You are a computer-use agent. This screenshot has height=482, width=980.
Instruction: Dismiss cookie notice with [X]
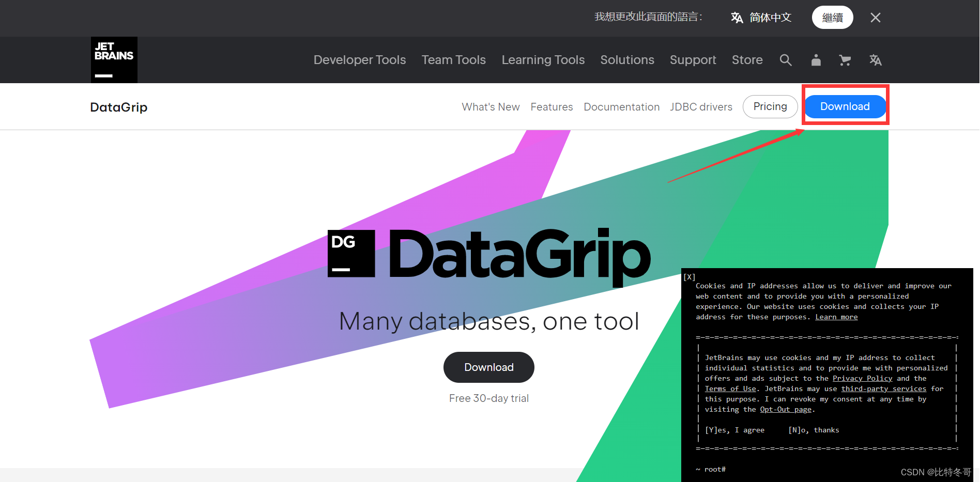(x=690, y=277)
